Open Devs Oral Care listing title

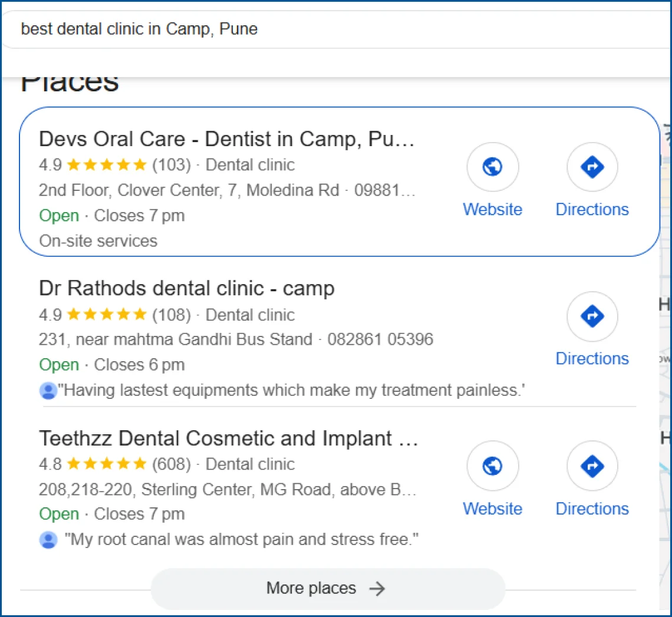point(227,139)
